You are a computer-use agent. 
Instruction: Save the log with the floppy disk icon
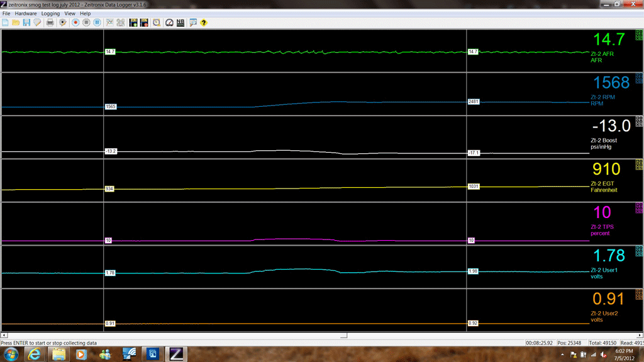[26, 23]
